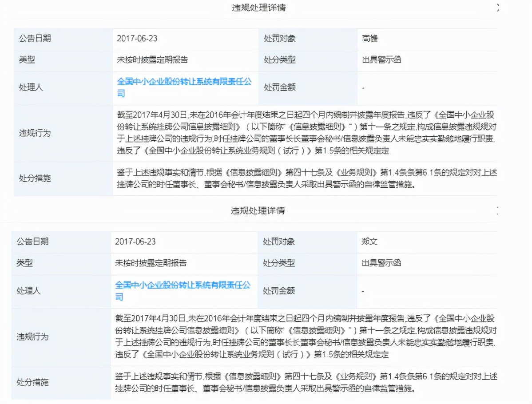Open handler link in 郑文 record
The width and height of the screenshot is (532, 404).
(x=183, y=291)
